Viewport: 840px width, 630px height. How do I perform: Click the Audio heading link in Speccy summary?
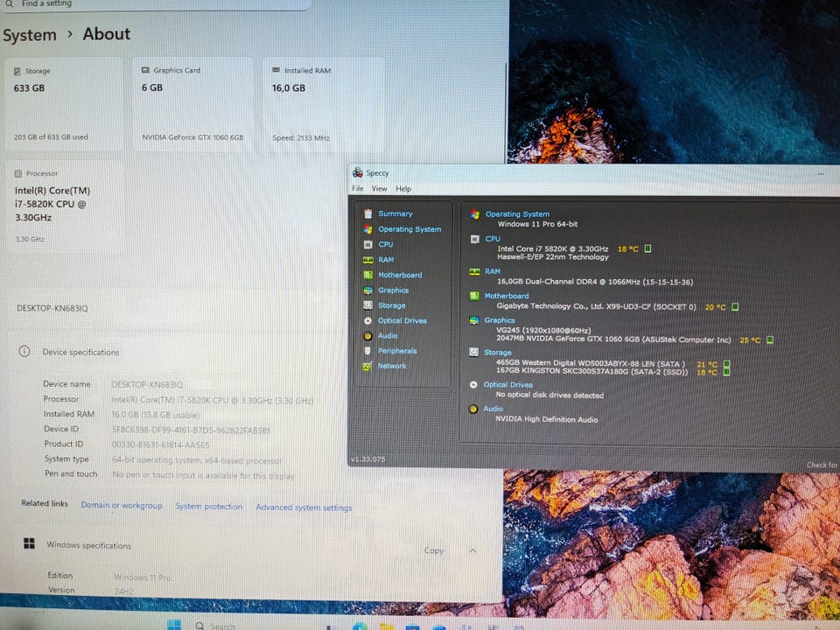tap(493, 409)
